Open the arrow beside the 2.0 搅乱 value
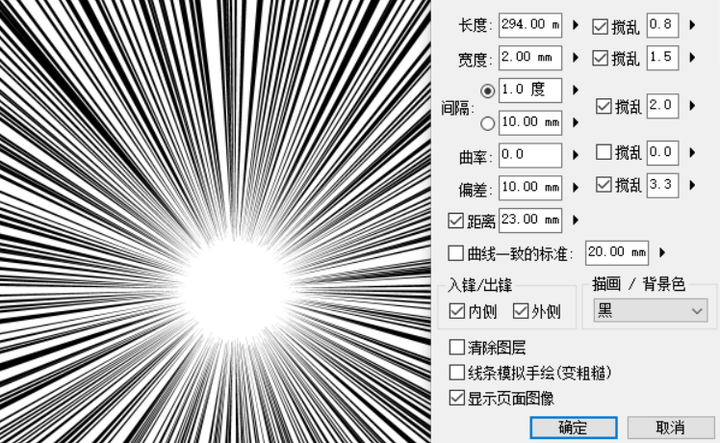 (692, 106)
